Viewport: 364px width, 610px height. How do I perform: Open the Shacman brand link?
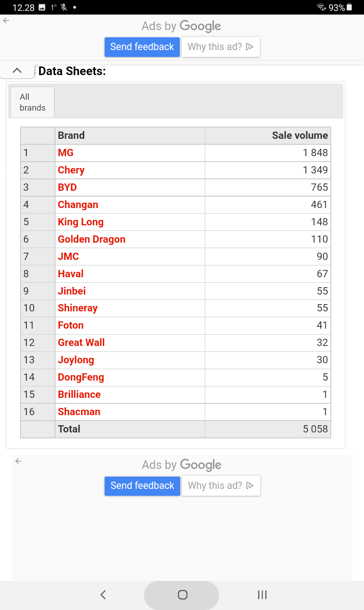(79, 412)
